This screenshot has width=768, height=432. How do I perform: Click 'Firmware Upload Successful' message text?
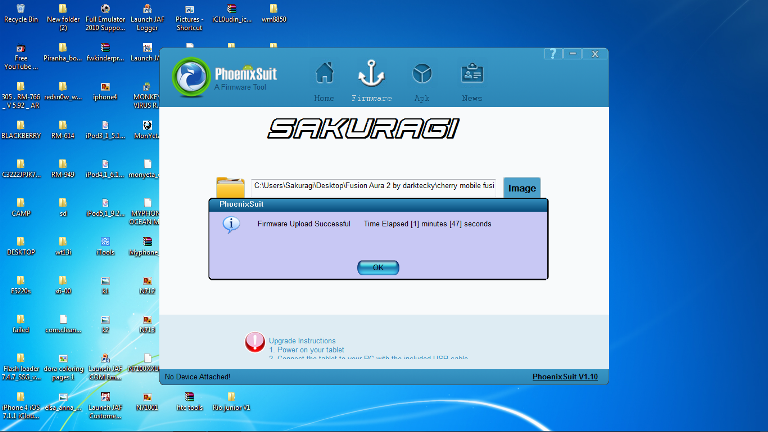[304, 224]
